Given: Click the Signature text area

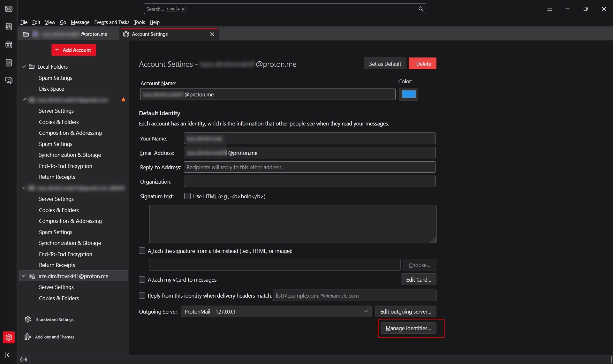Looking at the screenshot, I should coord(292,224).
